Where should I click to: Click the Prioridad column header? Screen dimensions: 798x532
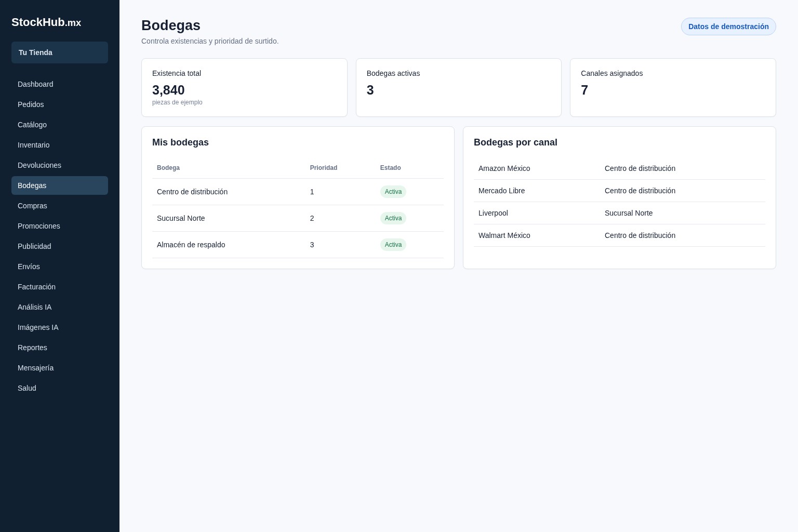pos(324,168)
